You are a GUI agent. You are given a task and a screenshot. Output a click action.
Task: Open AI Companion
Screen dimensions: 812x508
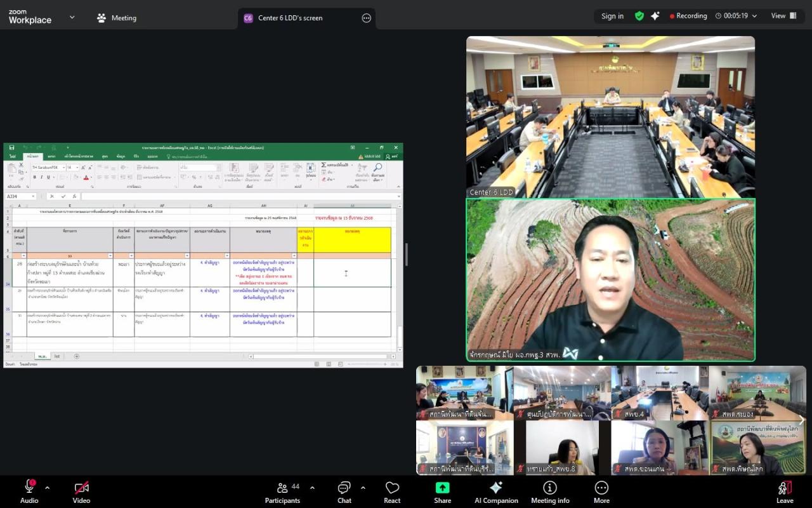496,492
